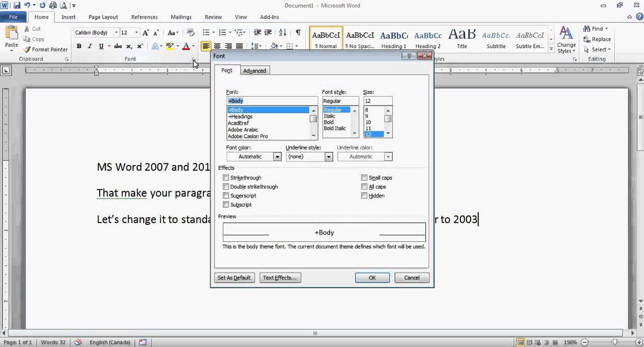The height and width of the screenshot is (347, 644).
Task: Select Adobe Arabic in the font list
Action: [x=243, y=130]
